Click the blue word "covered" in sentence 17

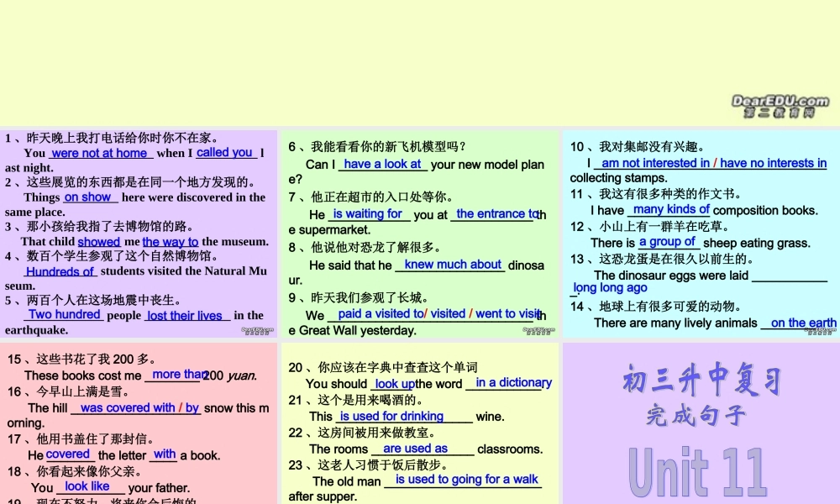[67, 454]
